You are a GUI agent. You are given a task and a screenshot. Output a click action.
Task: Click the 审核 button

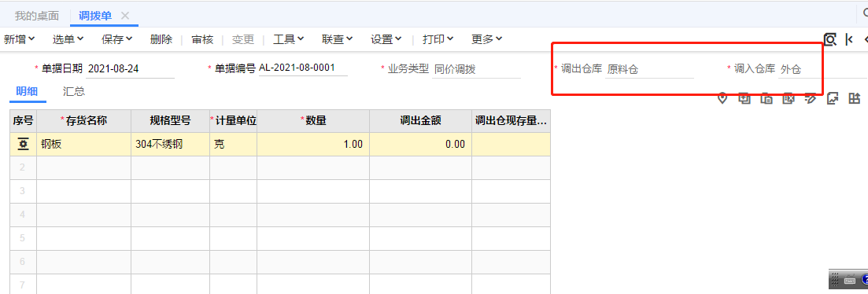[x=202, y=39]
